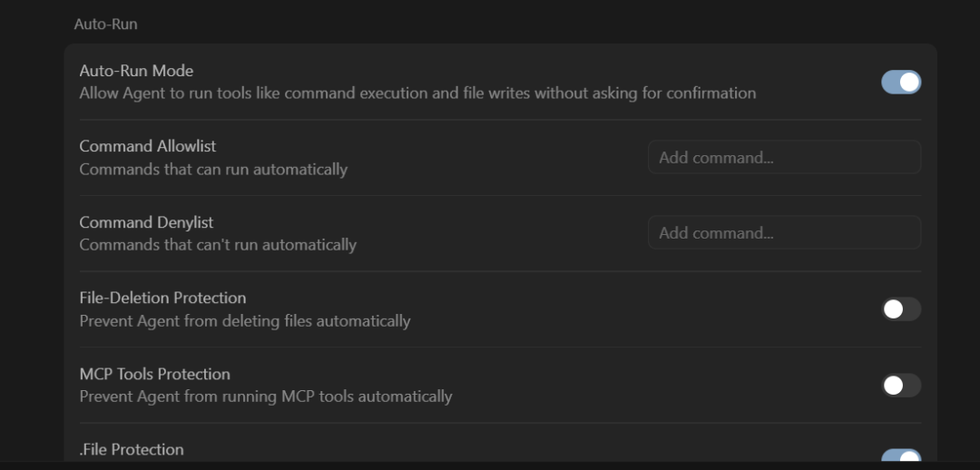Click 'Prevent Agent from deleting files automatically' text

click(x=245, y=321)
